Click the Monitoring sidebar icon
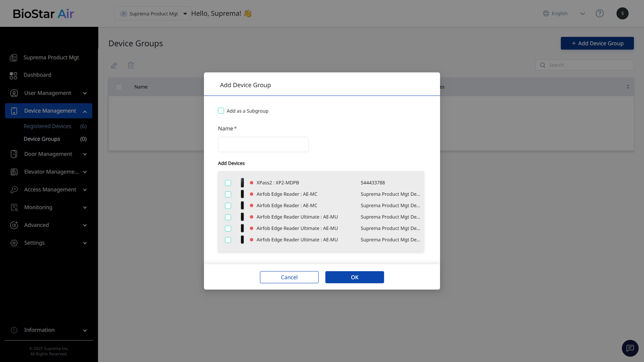 point(14,207)
